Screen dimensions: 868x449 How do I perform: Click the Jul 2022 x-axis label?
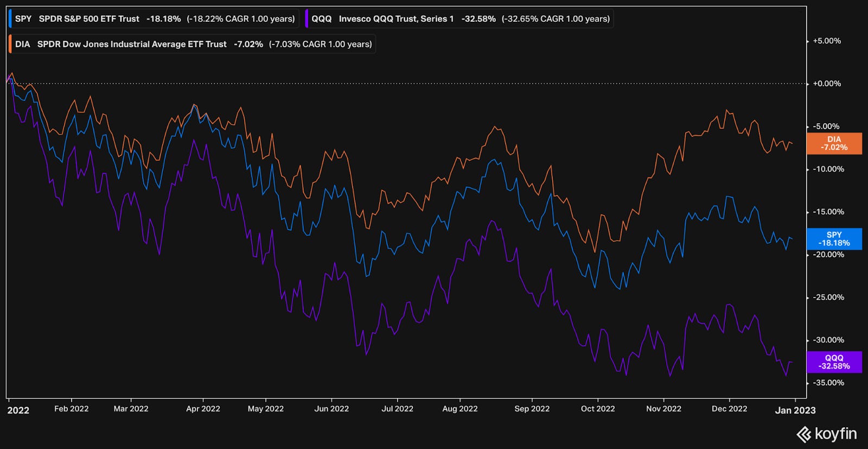(397, 409)
